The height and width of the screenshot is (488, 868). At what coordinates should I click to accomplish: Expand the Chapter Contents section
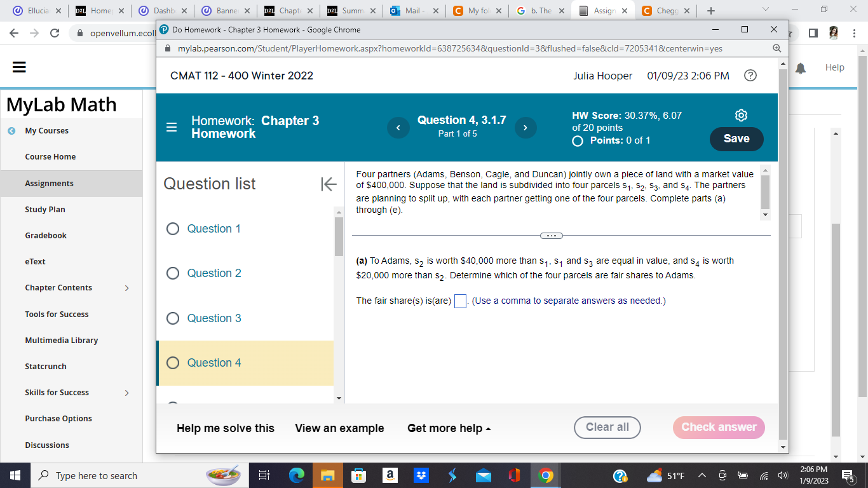(x=126, y=288)
